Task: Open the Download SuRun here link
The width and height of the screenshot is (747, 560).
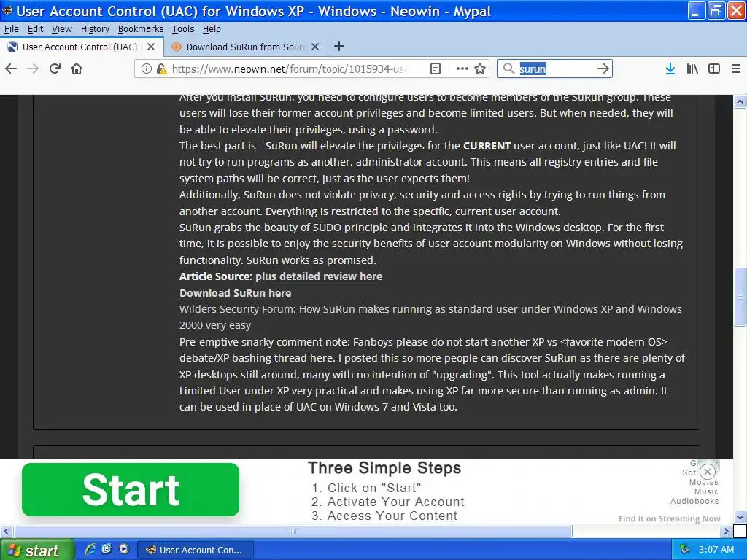Action: click(235, 293)
